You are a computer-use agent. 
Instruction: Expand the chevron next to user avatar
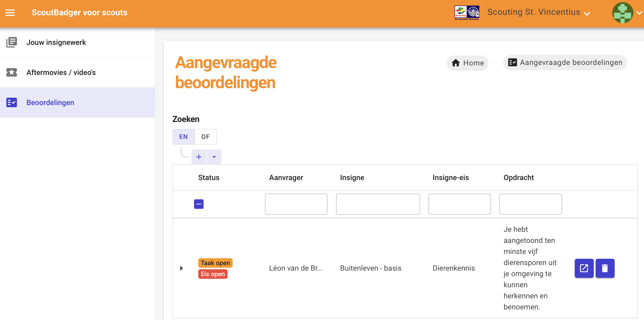tap(640, 13)
